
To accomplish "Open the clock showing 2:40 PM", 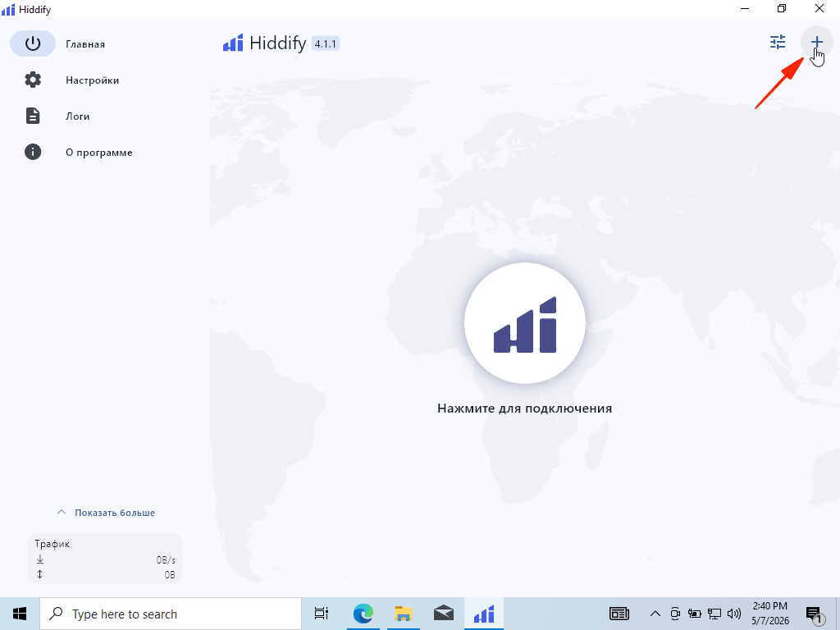I will [x=770, y=614].
